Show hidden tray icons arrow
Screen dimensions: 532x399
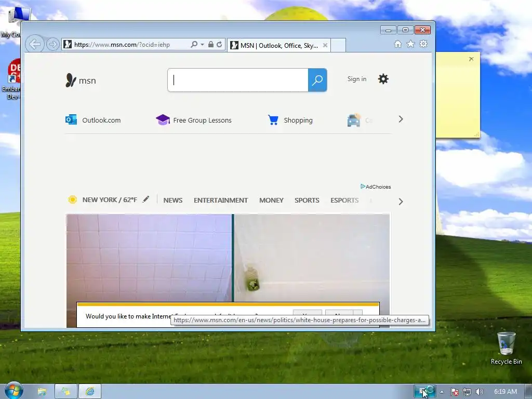point(442,392)
